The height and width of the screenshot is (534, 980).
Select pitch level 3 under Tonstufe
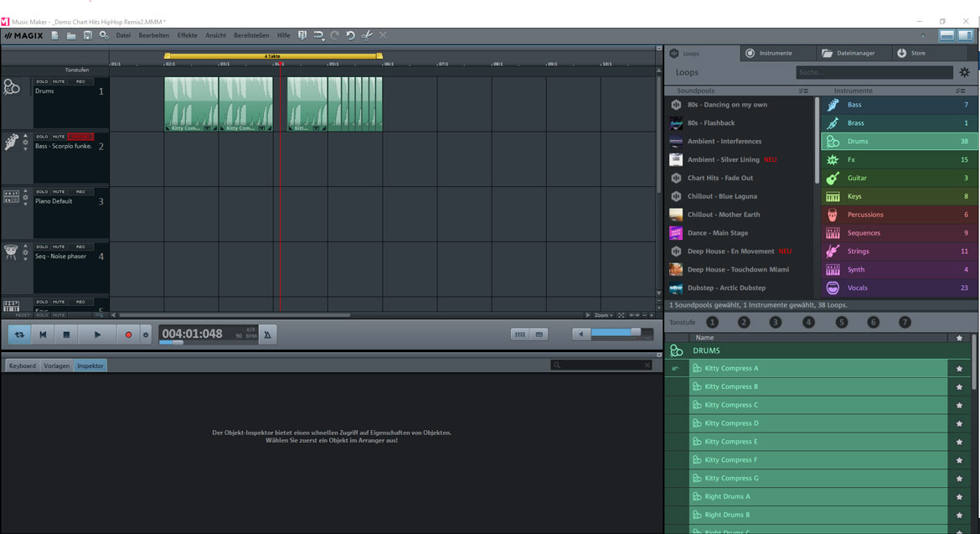coord(775,322)
